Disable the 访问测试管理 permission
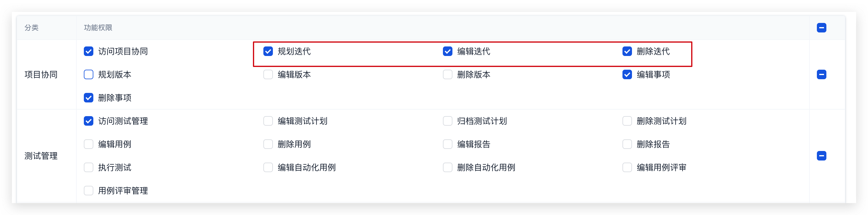This screenshot has width=868, height=215. [88, 121]
